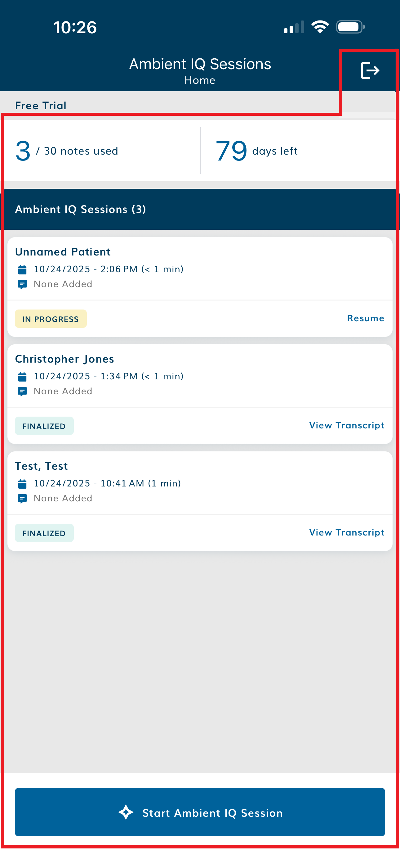Tap comment icon on Unnamed Patient card
The width and height of the screenshot is (400, 868).
pos(22,285)
